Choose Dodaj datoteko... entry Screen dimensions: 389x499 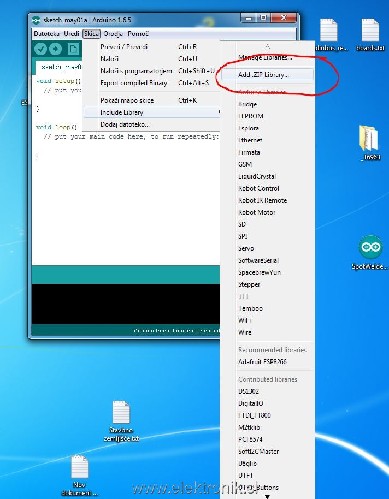coord(152,124)
